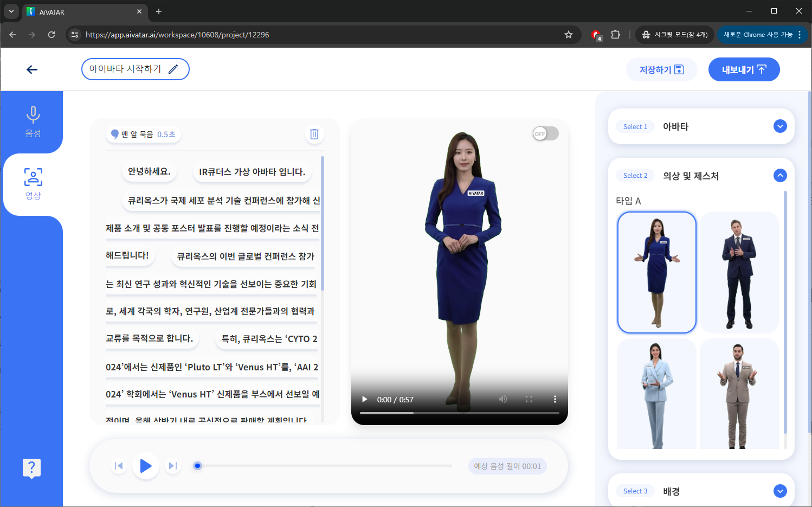812x507 pixels.
Task: Delete the script with the trash icon
Action: coord(314,134)
